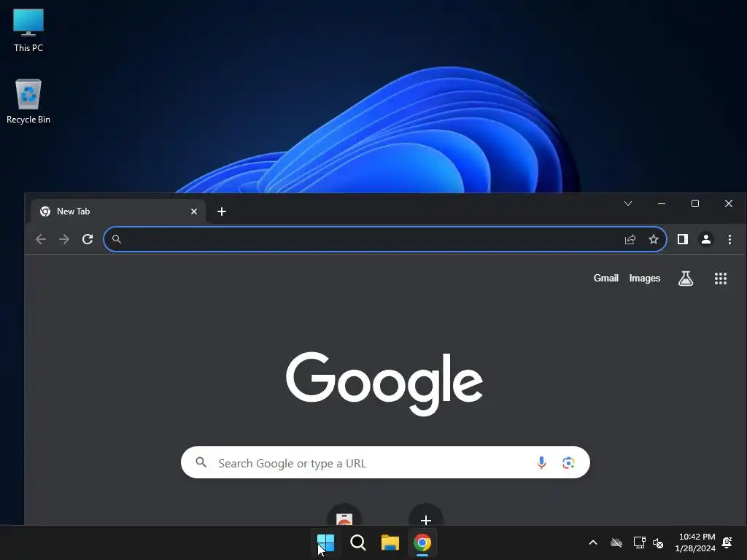Click Add shortcut plus button
Image resolution: width=747 pixels, height=560 pixels.
426,515
